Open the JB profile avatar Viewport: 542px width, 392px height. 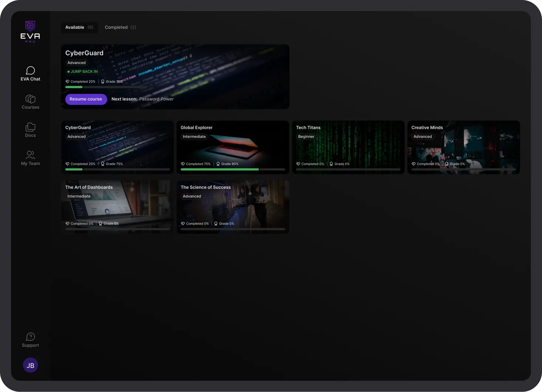[30, 365]
